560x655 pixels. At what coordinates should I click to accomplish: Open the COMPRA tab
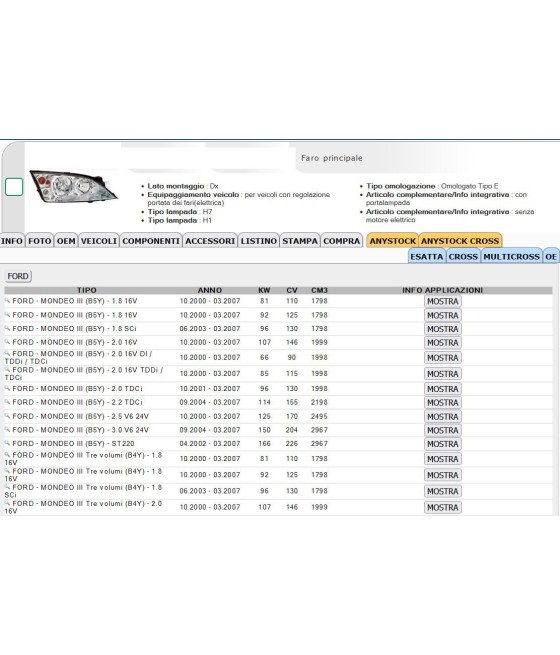(x=342, y=241)
